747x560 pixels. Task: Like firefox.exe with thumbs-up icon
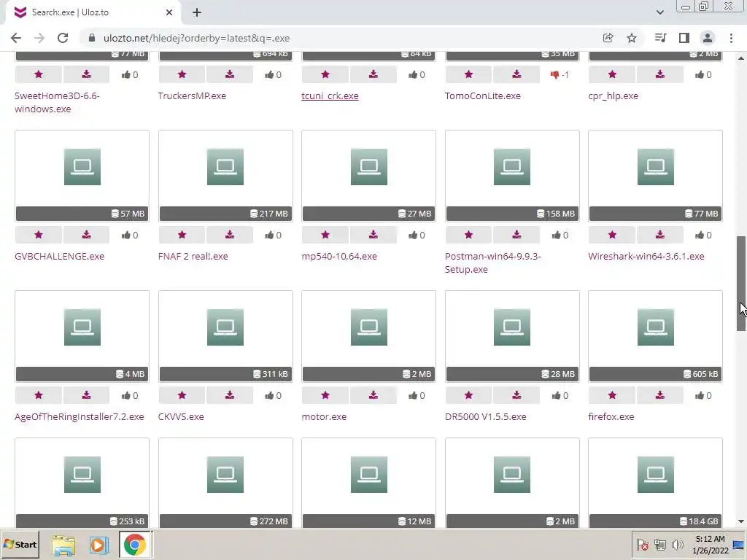699,396
